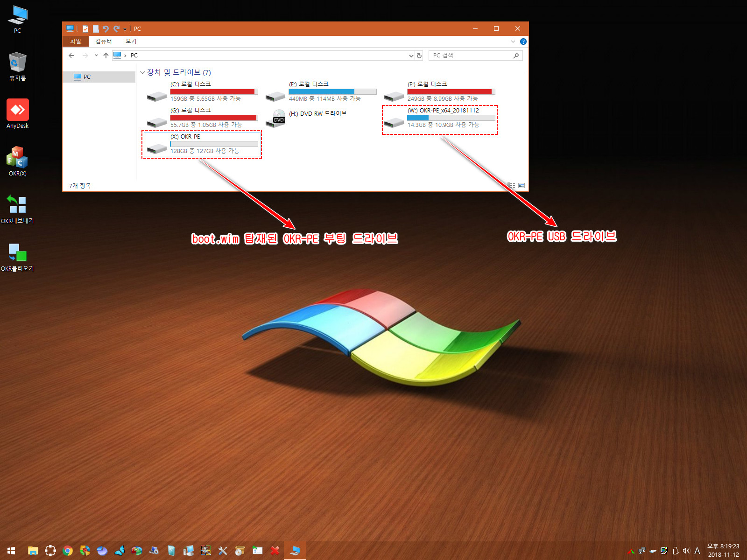This screenshot has width=747, height=560.
Task: Refresh the PC folder view
Action: (419, 56)
